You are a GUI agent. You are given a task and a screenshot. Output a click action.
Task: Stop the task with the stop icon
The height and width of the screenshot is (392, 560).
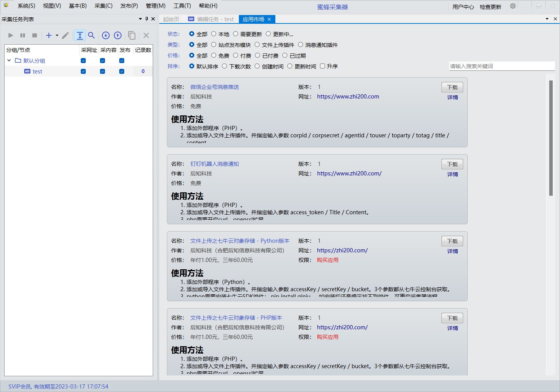[x=35, y=35]
